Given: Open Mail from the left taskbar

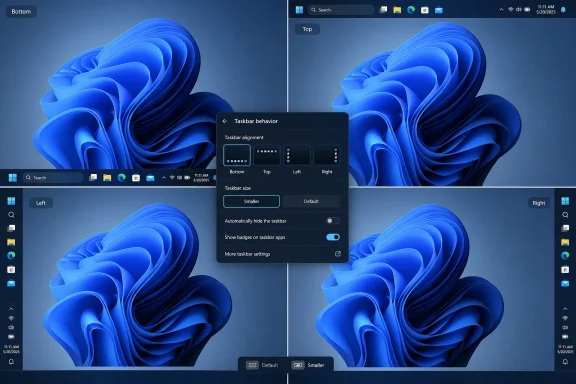Looking at the screenshot, I should (x=11, y=283).
